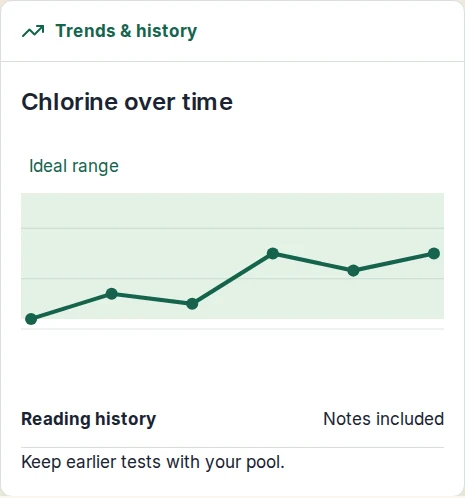This screenshot has height=498, width=465.
Task: Select the third chart data point
Action: click(192, 304)
